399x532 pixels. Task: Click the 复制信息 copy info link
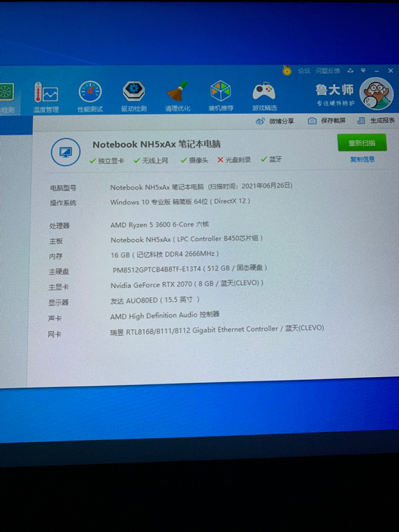click(362, 159)
